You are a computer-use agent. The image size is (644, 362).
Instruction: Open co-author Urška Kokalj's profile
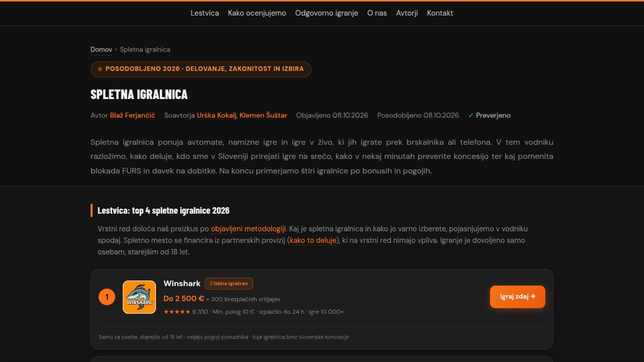pyautogui.click(x=216, y=115)
